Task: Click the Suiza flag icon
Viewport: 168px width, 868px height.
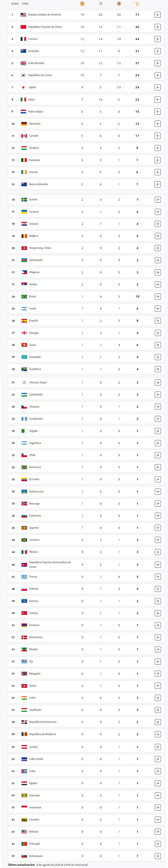Action: pyautogui.click(x=24, y=345)
